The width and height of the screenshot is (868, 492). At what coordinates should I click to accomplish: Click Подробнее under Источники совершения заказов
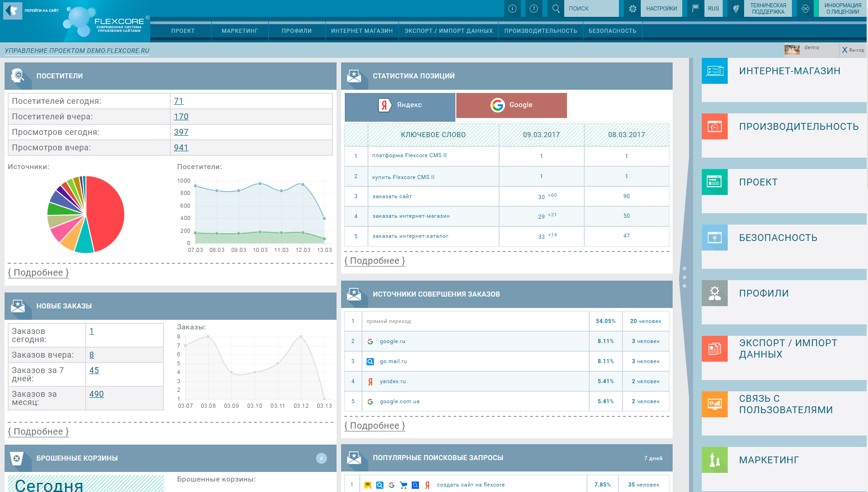point(374,425)
